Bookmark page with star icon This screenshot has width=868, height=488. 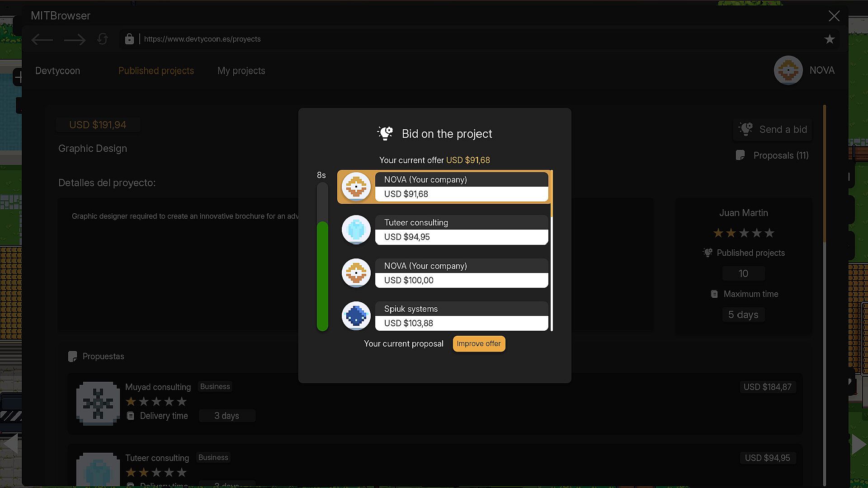[829, 39]
